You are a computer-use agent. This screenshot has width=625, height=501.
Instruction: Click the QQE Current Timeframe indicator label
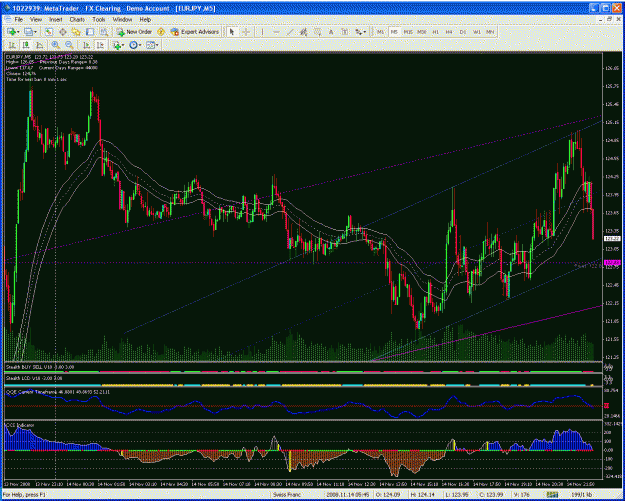(x=58, y=392)
